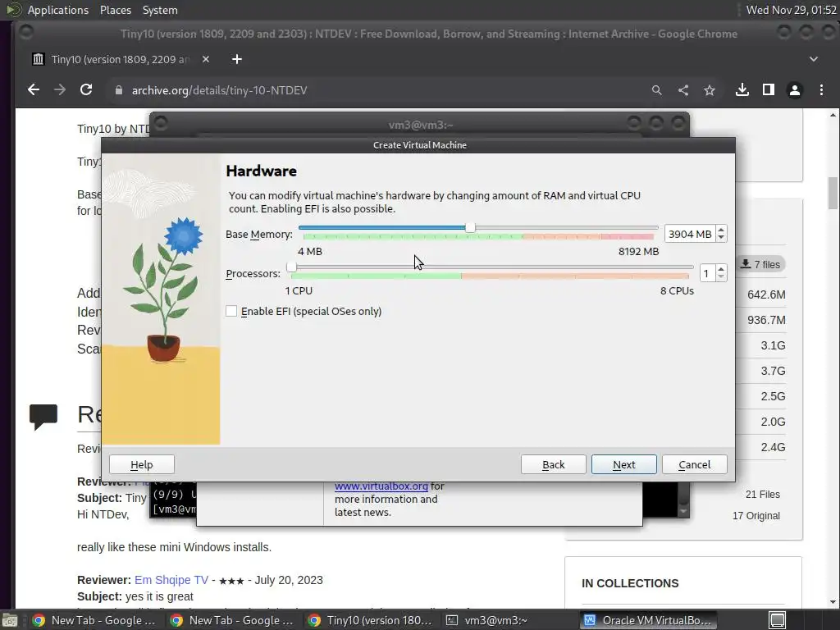
Task: Click the Base Memory slider handle
Action: point(470,228)
